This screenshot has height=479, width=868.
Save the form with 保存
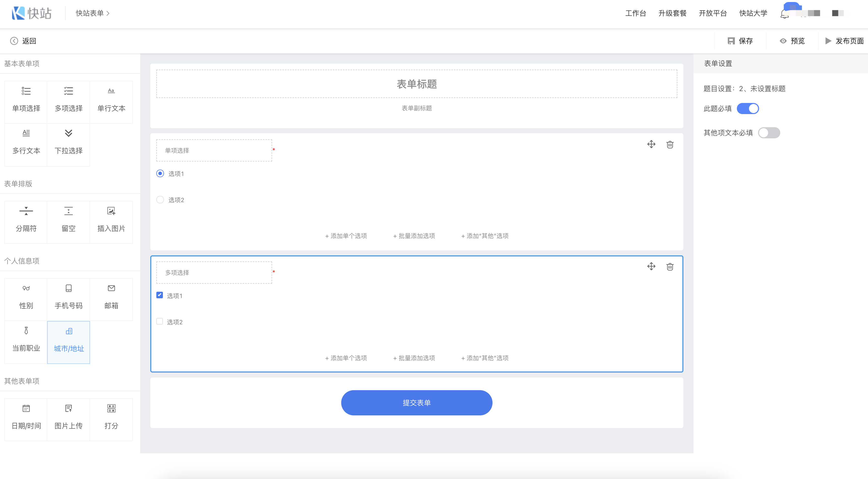tap(740, 41)
